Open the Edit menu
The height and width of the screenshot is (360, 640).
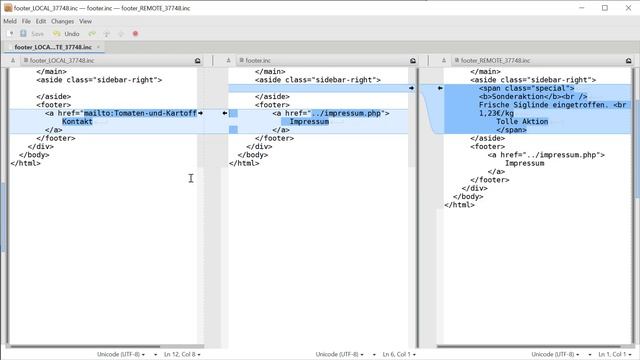point(41,21)
